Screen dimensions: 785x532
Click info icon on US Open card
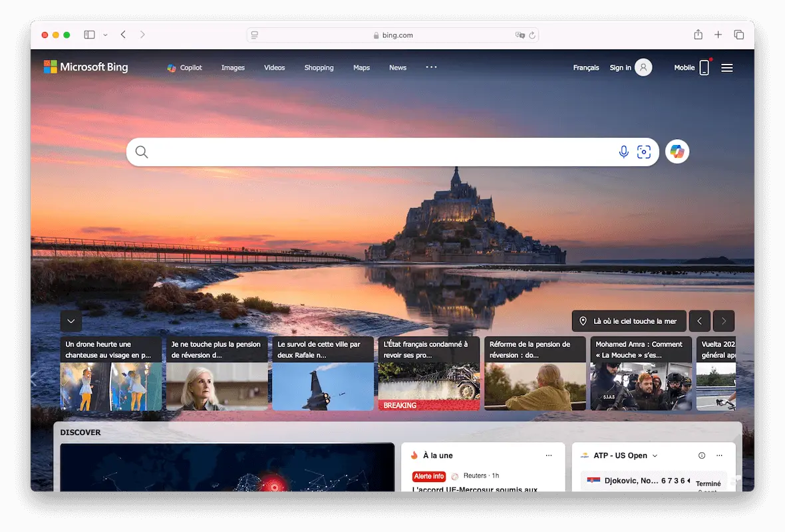click(x=701, y=456)
